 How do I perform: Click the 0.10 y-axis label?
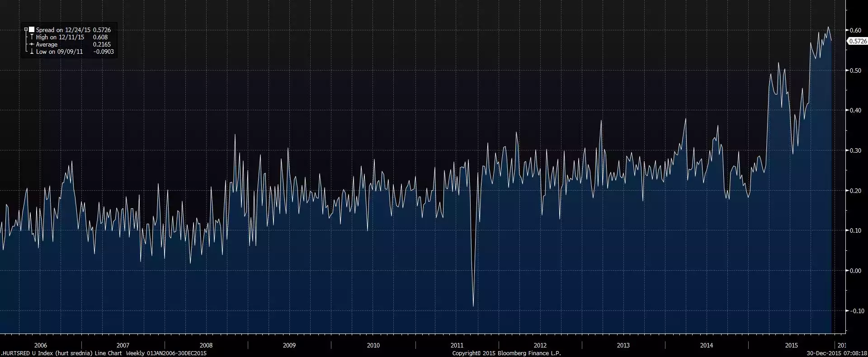tap(855, 230)
